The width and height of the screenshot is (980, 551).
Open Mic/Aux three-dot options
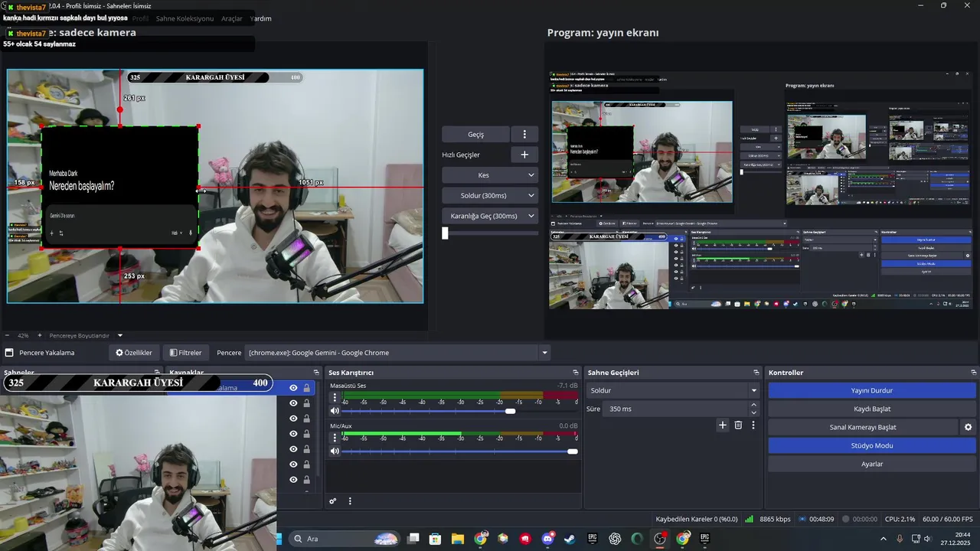point(335,438)
